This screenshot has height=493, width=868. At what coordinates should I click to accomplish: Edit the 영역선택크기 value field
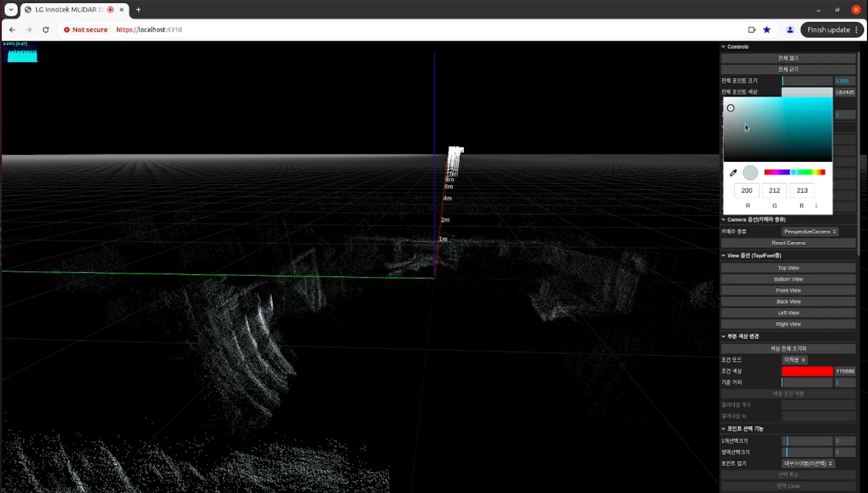click(x=845, y=452)
